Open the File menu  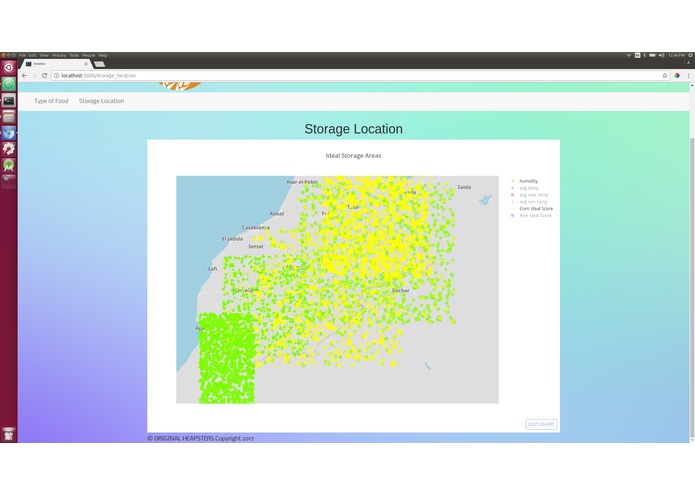(x=22, y=55)
